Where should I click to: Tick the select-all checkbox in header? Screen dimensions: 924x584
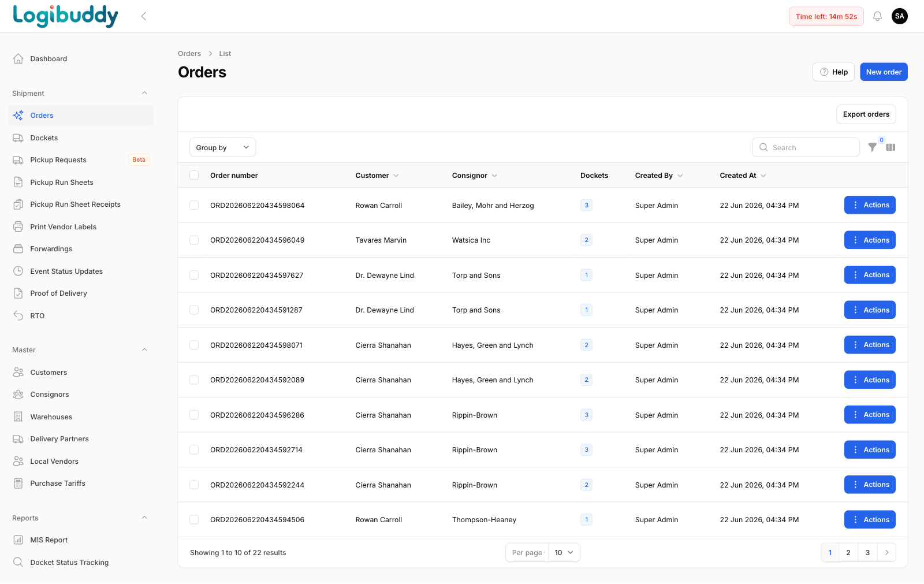click(194, 175)
